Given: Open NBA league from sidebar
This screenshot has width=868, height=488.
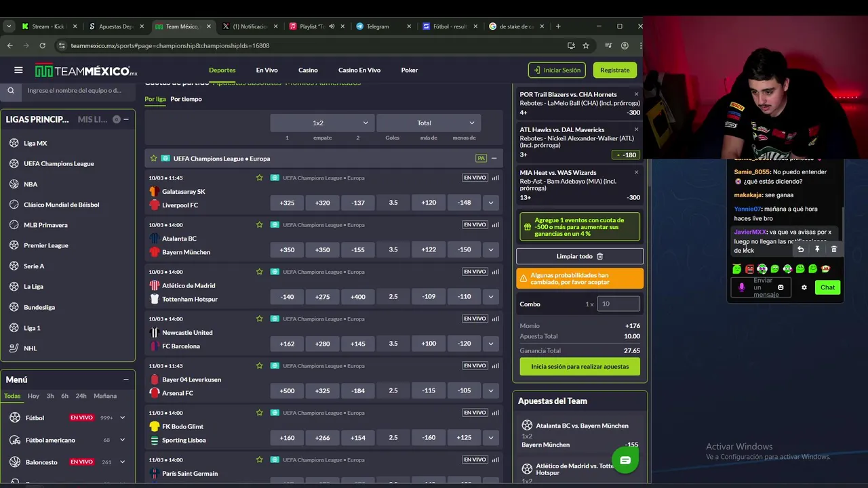Looking at the screenshot, I should click(31, 184).
